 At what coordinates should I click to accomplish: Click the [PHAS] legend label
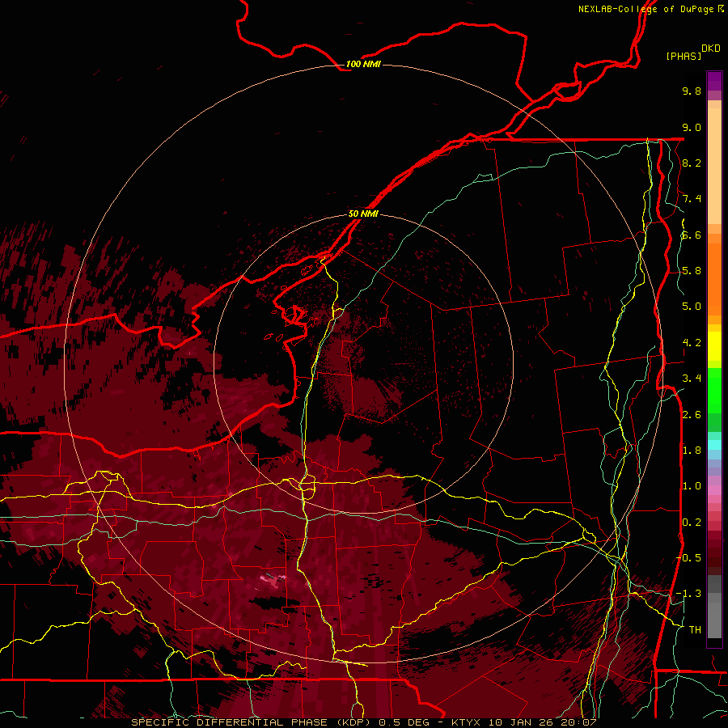tap(684, 56)
